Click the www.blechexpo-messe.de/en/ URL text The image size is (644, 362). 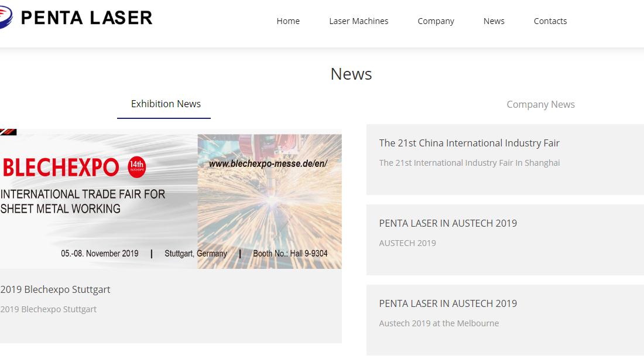[268, 163]
